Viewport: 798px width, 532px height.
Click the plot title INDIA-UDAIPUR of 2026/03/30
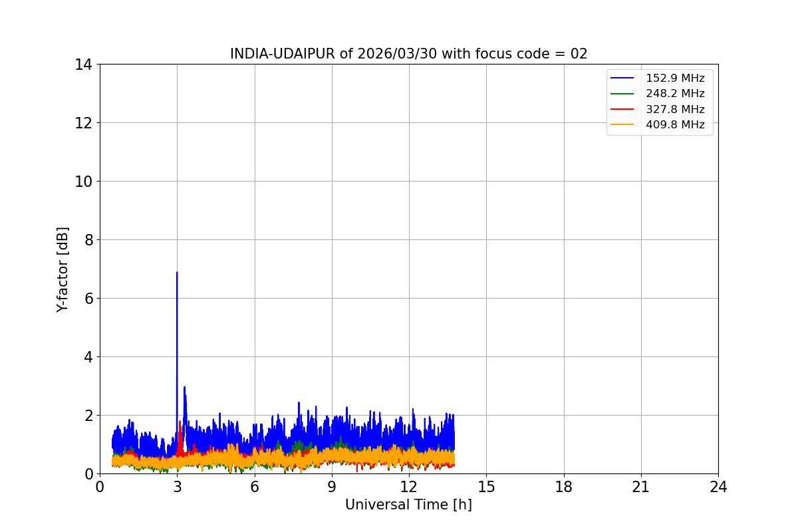coord(408,54)
